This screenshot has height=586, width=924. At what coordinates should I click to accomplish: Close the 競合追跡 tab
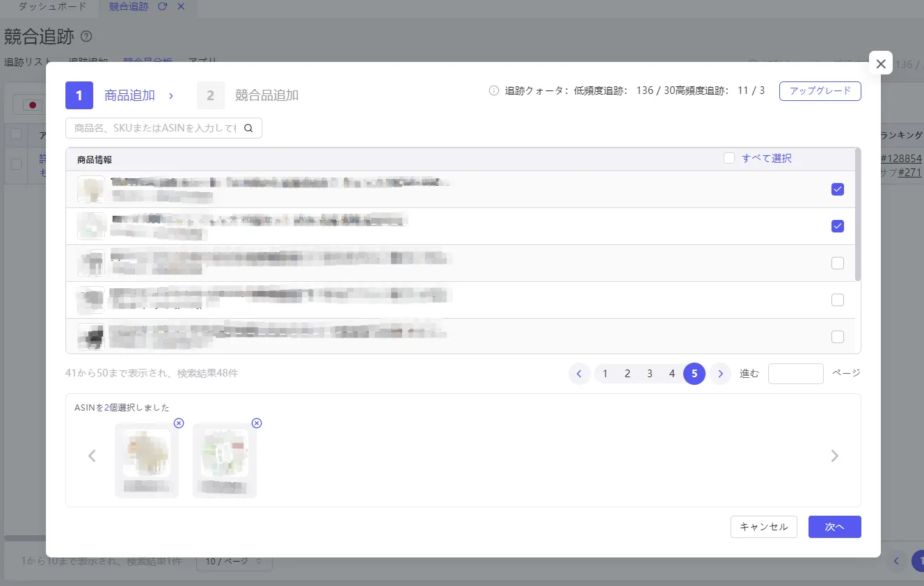point(181,6)
